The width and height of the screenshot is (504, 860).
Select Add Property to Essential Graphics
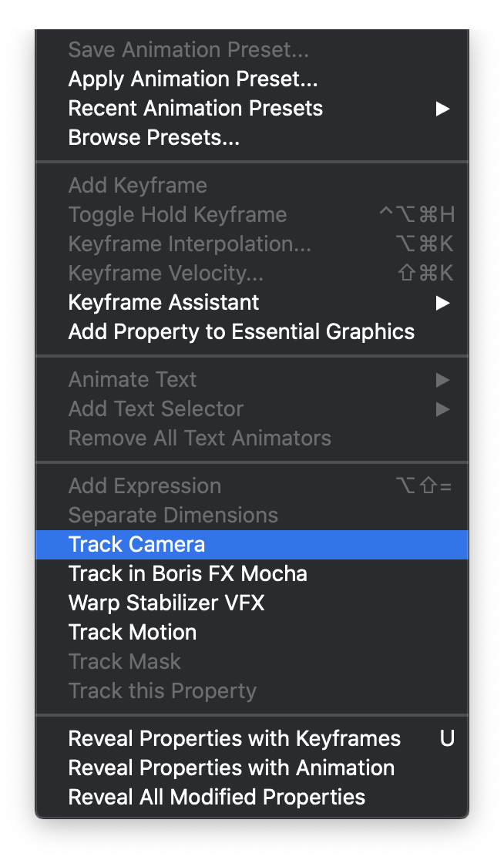coord(241,331)
